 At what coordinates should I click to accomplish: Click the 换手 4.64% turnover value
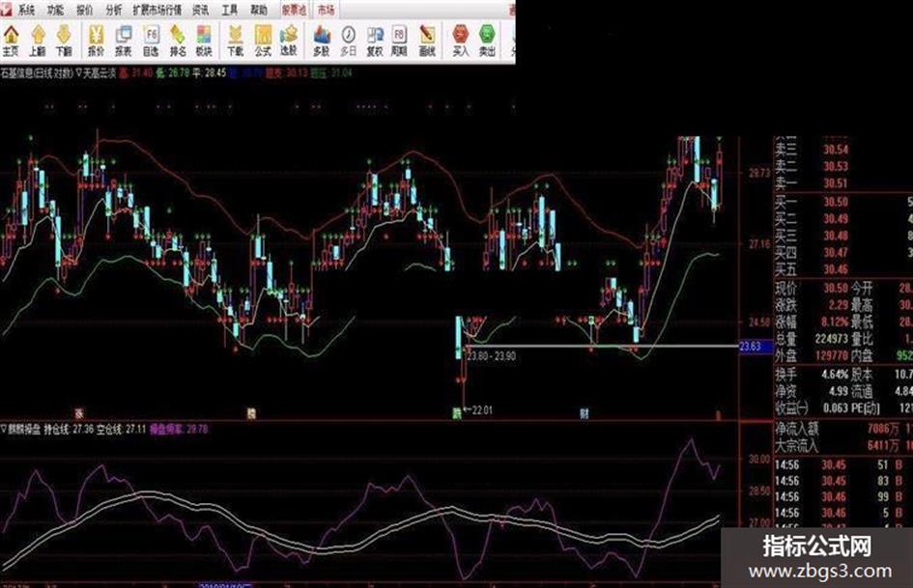tap(835, 375)
